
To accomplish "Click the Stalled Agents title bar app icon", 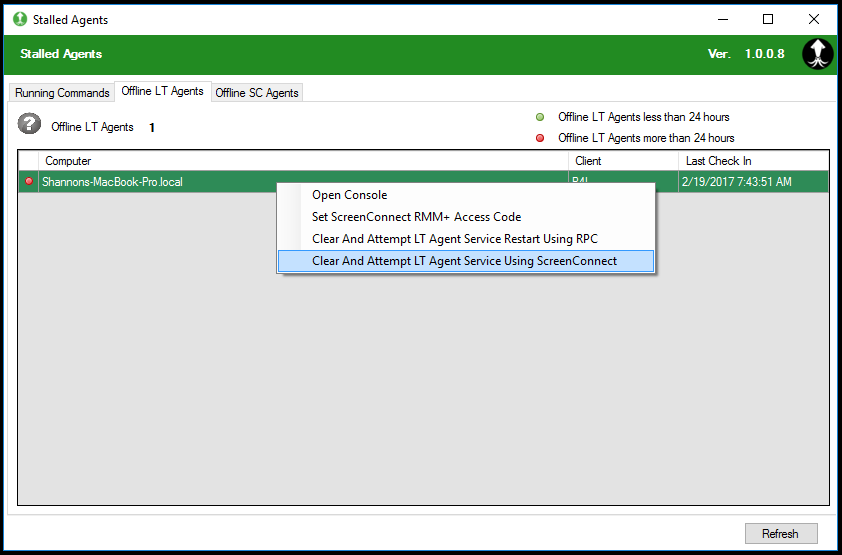I will click(x=20, y=19).
